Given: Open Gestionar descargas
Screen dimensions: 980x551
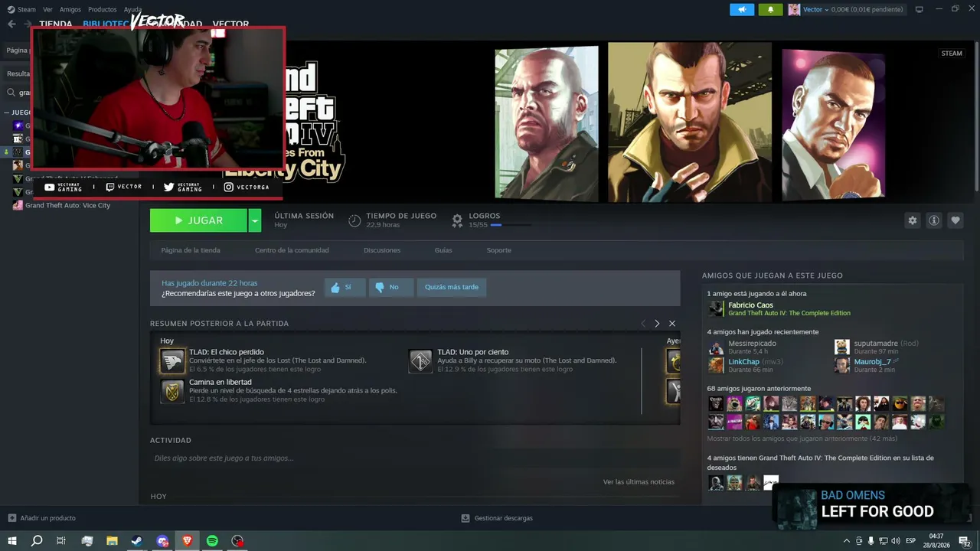Looking at the screenshot, I should (x=497, y=518).
